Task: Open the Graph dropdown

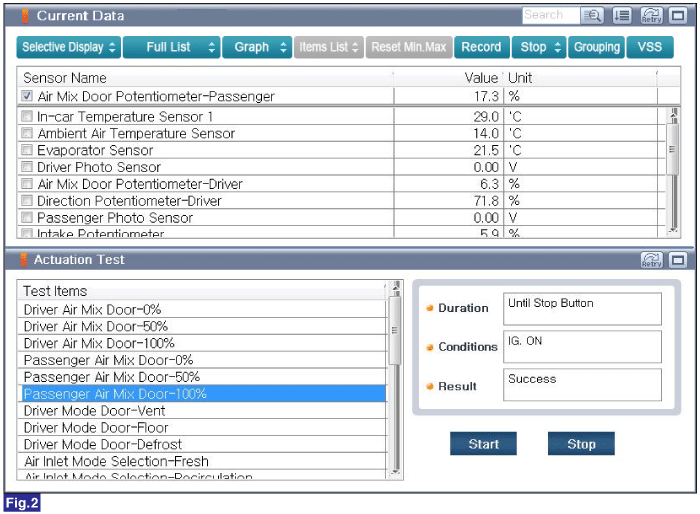Action: pyautogui.click(x=257, y=47)
